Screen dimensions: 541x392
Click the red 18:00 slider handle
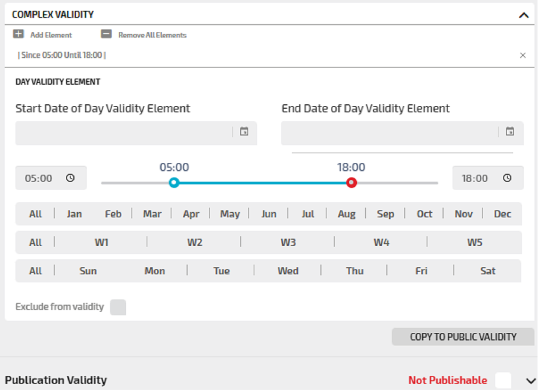tap(351, 183)
